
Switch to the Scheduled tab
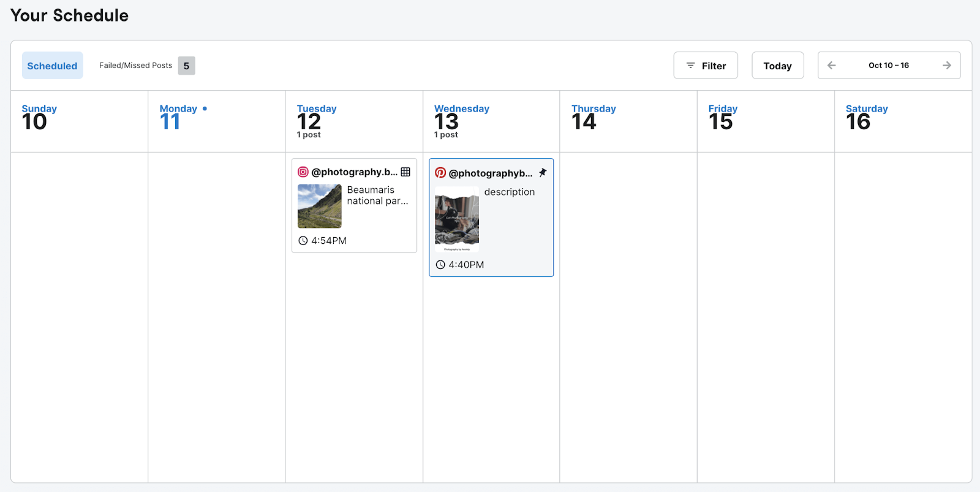coord(52,66)
